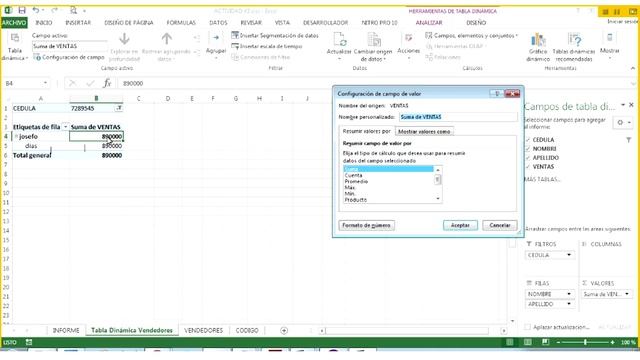Screen dimensions: 640x360
Task: Open the Acciones ribbon button
Action: 408,43
